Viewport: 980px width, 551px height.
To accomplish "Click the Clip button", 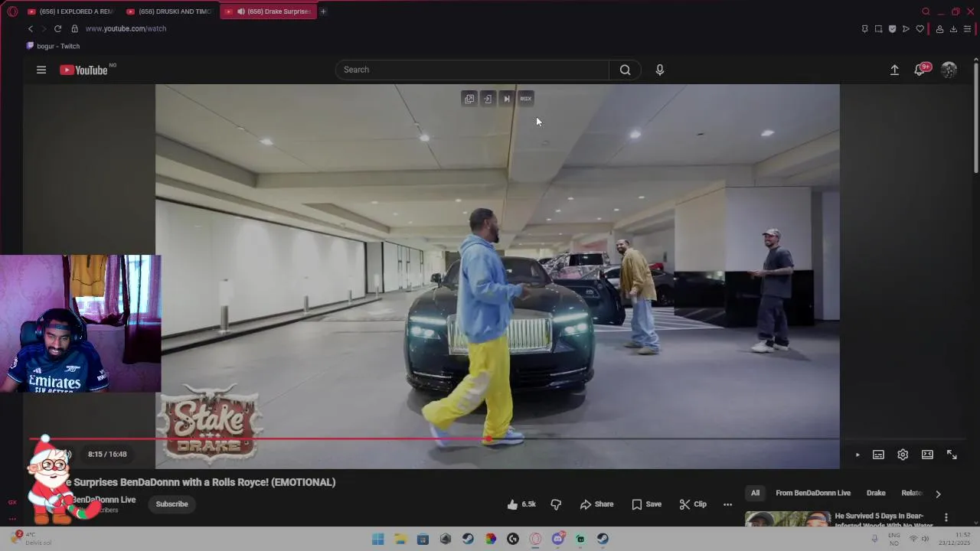I will click(x=693, y=504).
